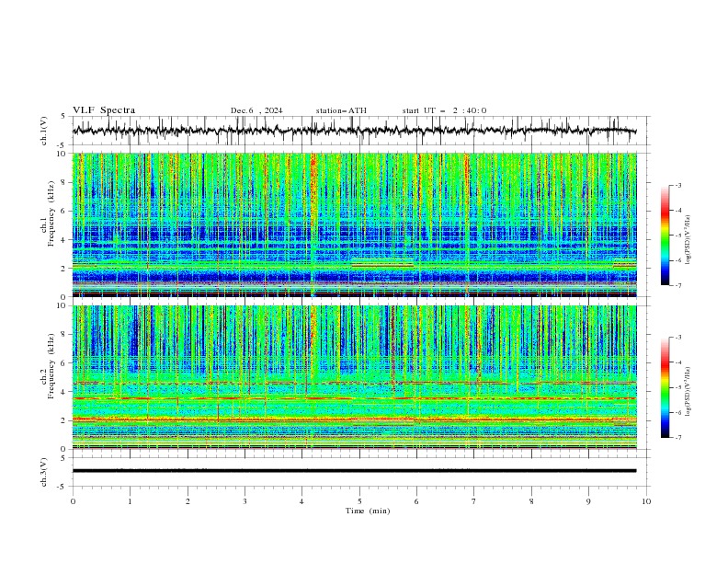Select the "start UT = 2 :40: 0" text

pos(444,110)
